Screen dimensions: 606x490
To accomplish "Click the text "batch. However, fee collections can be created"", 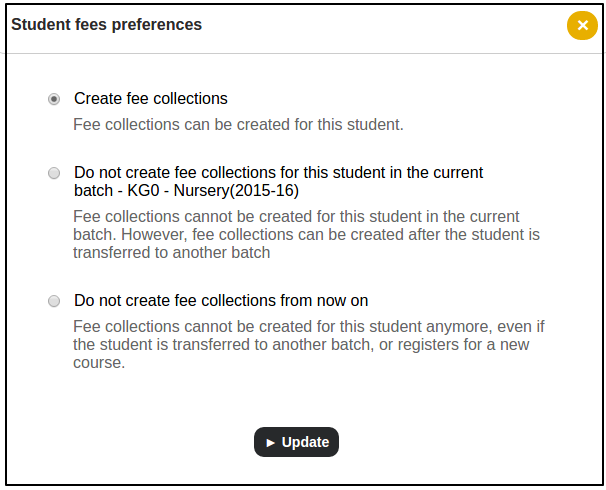I will 248,235.
